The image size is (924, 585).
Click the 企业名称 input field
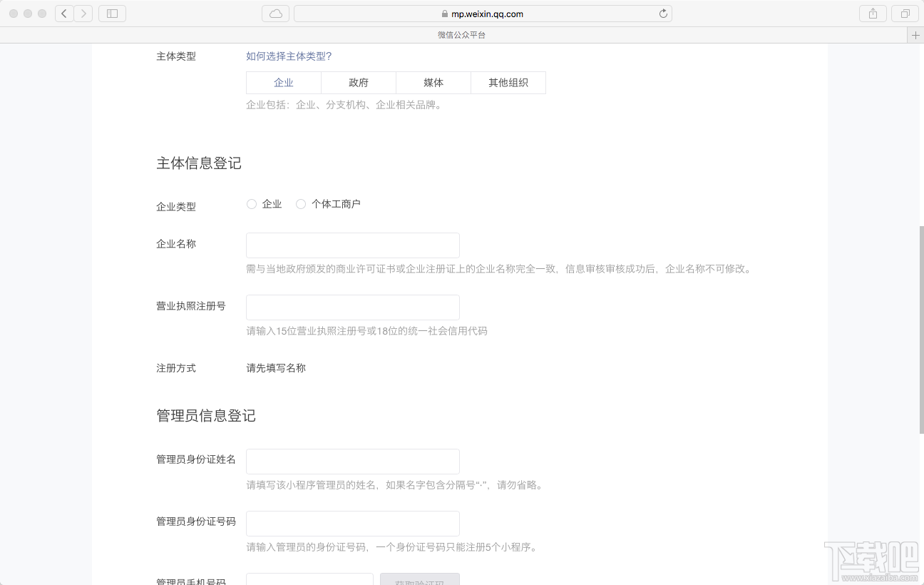tap(352, 245)
